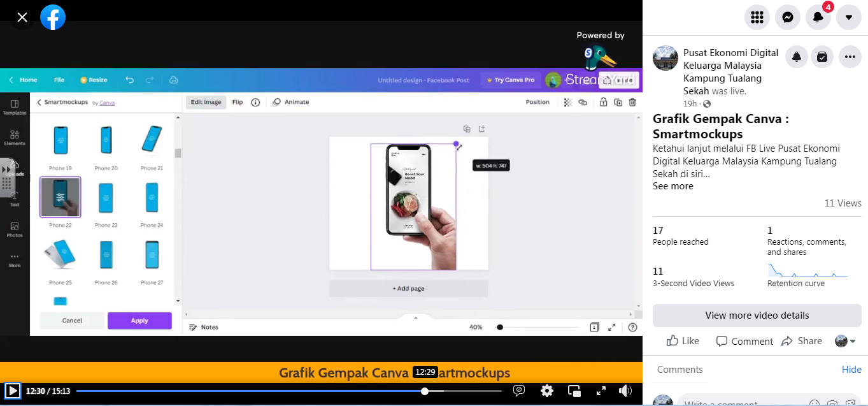Play the video

(13, 391)
